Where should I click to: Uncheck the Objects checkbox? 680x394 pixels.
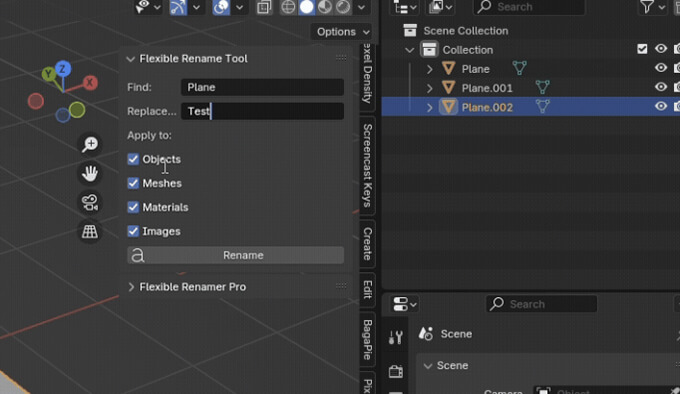133,159
